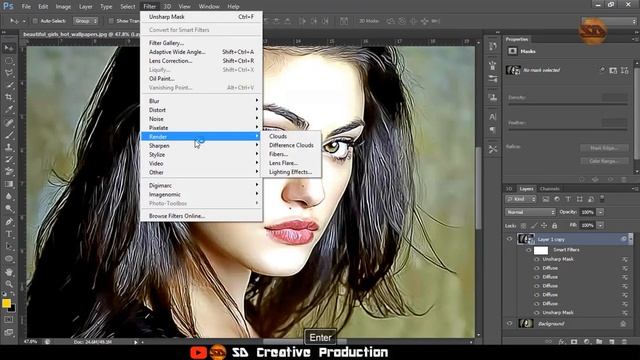The image size is (640, 360).
Task: Select the Hand tool
Action: pyautogui.click(x=9, y=272)
